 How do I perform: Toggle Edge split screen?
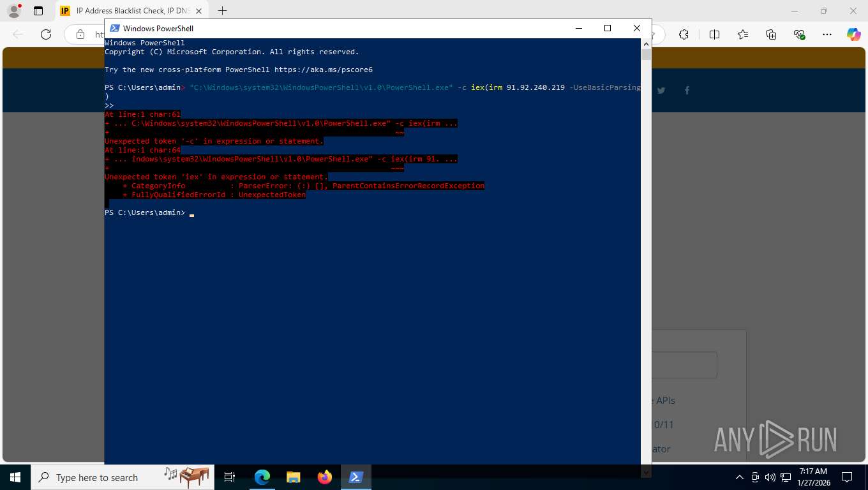(714, 34)
